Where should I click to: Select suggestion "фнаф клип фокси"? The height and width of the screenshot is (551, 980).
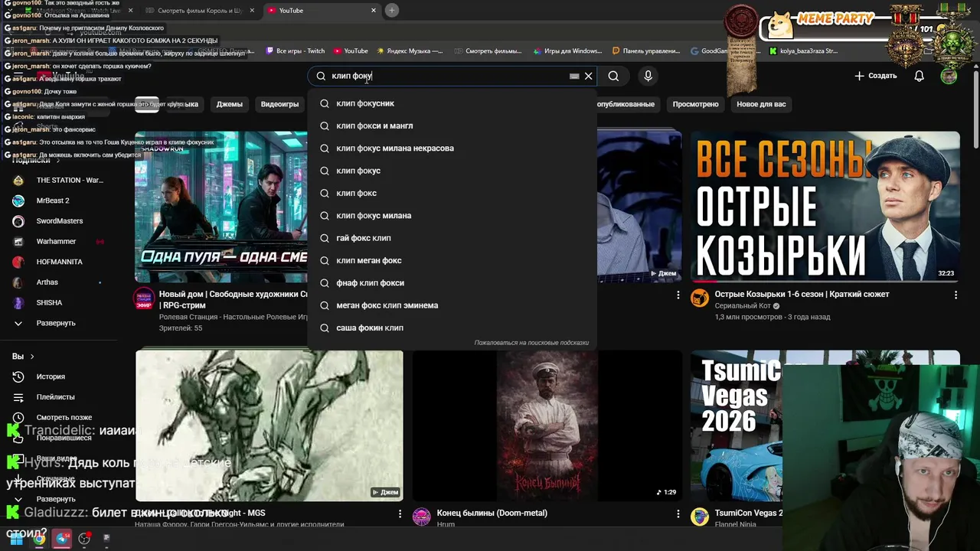[452, 283]
